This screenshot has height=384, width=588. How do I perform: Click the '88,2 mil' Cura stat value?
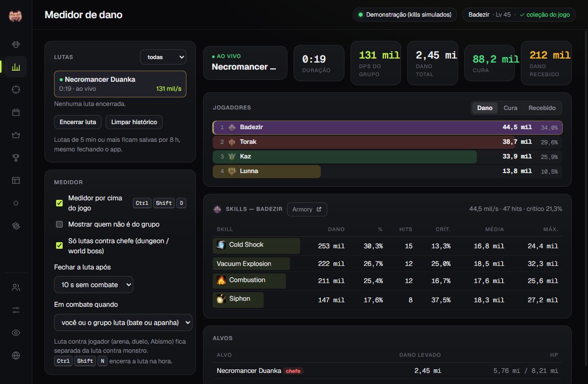click(x=496, y=59)
